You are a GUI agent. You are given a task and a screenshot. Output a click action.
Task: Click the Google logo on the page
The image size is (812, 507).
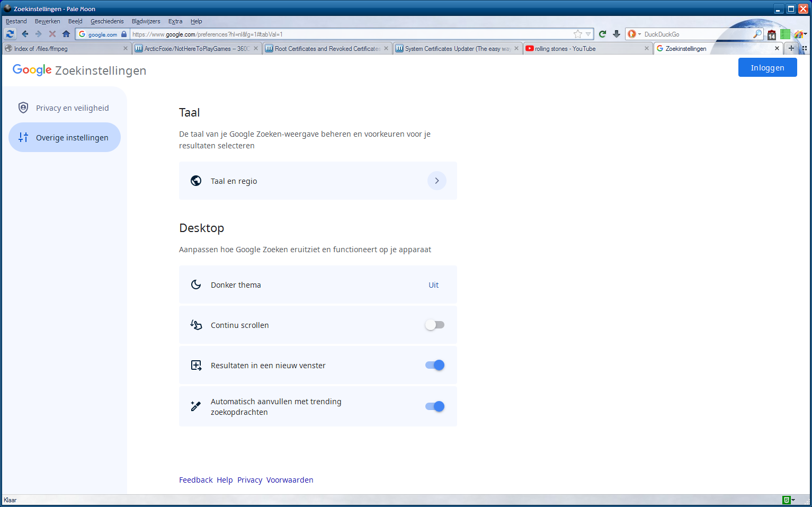coord(32,70)
